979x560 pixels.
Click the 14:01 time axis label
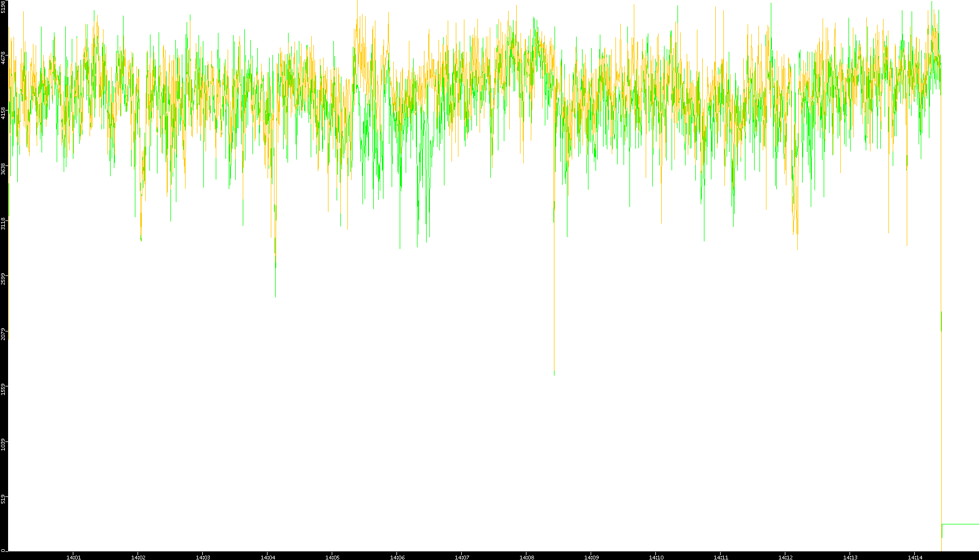tap(73, 557)
